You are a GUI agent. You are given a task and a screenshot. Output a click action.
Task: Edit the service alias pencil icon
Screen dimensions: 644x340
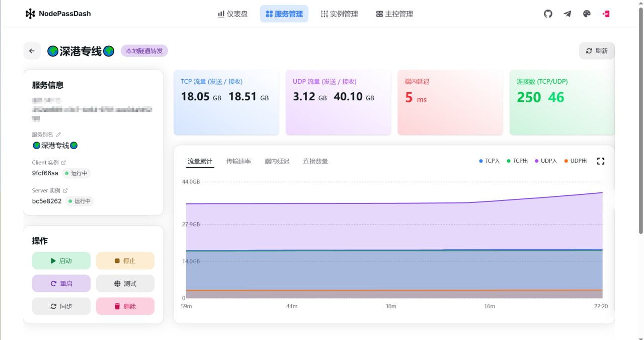point(58,134)
